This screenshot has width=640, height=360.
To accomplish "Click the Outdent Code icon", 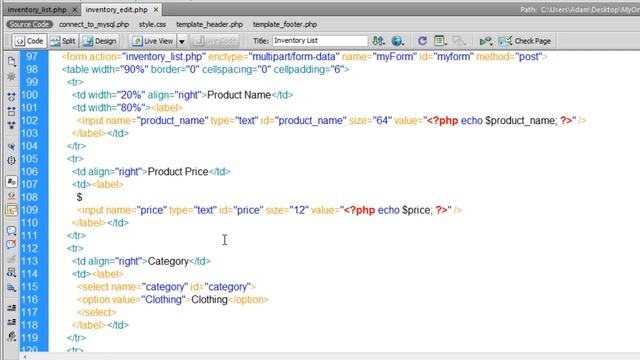I will pyautogui.click(x=11, y=322).
